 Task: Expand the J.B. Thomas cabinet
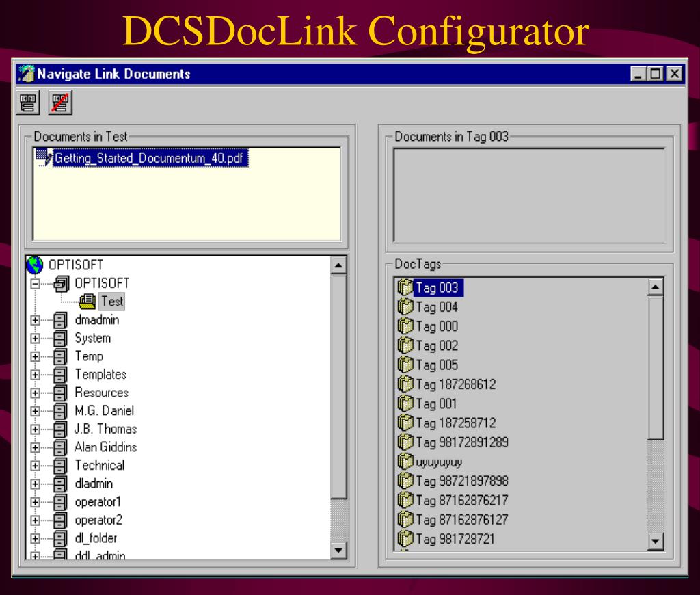coord(36,429)
